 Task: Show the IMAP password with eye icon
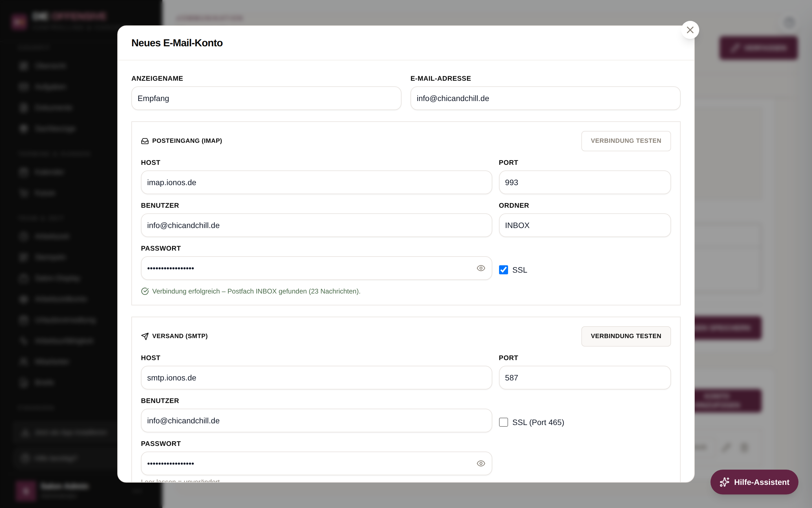[481, 268]
